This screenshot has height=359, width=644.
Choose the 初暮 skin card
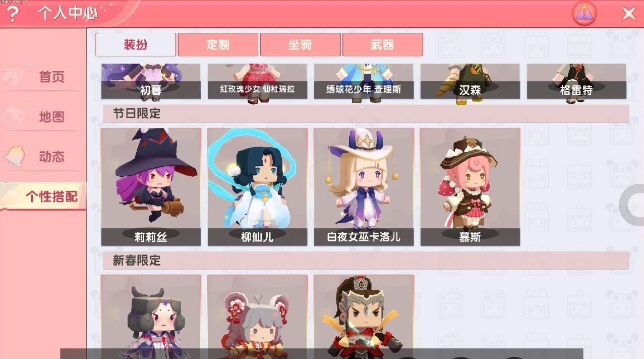(151, 81)
